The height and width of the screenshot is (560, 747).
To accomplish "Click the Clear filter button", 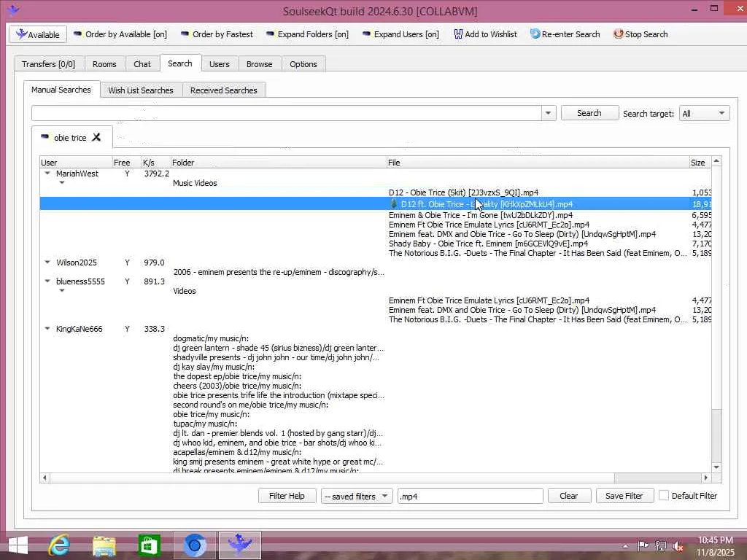I will (569, 496).
